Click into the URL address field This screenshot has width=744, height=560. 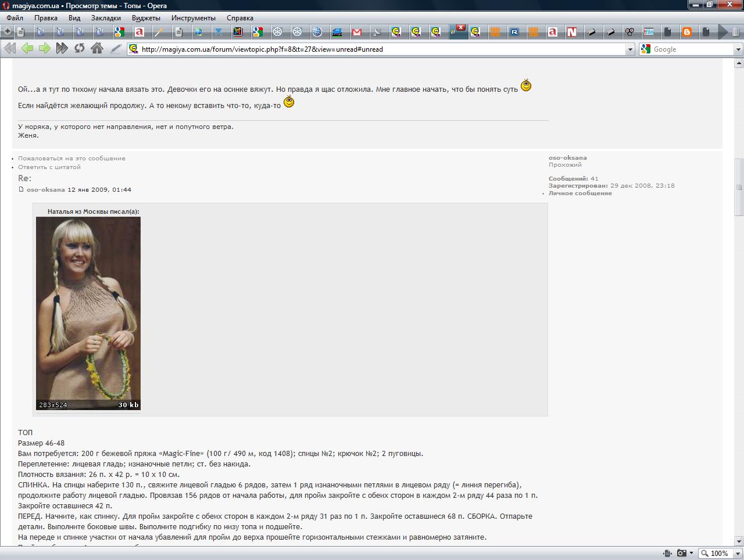pos(382,49)
